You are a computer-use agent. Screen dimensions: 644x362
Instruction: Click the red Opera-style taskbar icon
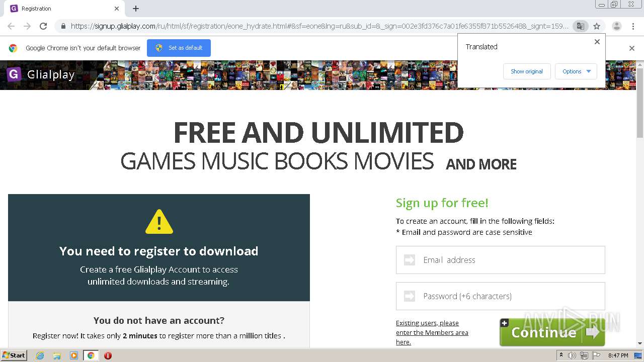[x=108, y=355]
